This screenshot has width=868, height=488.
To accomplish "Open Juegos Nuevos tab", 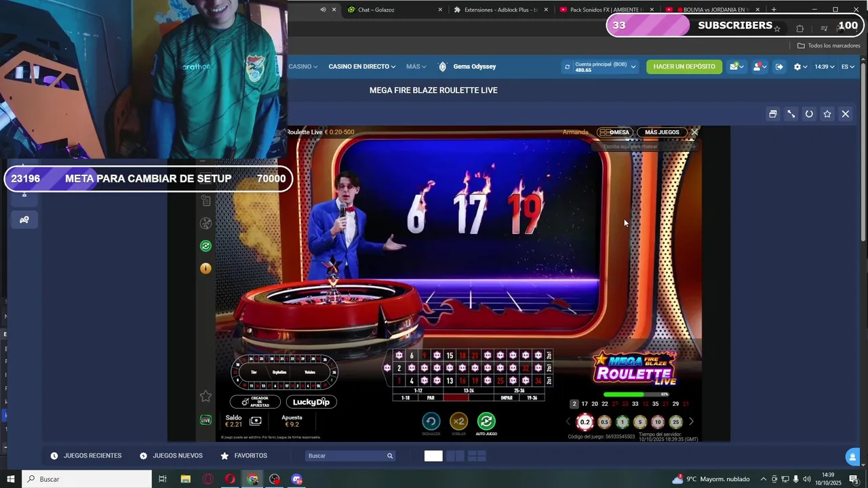I will point(171,455).
